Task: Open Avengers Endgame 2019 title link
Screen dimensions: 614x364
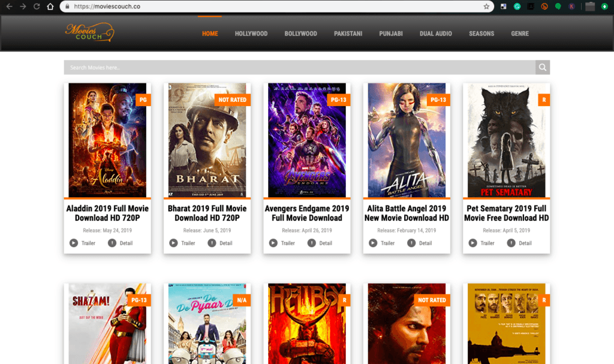Action: tap(307, 213)
